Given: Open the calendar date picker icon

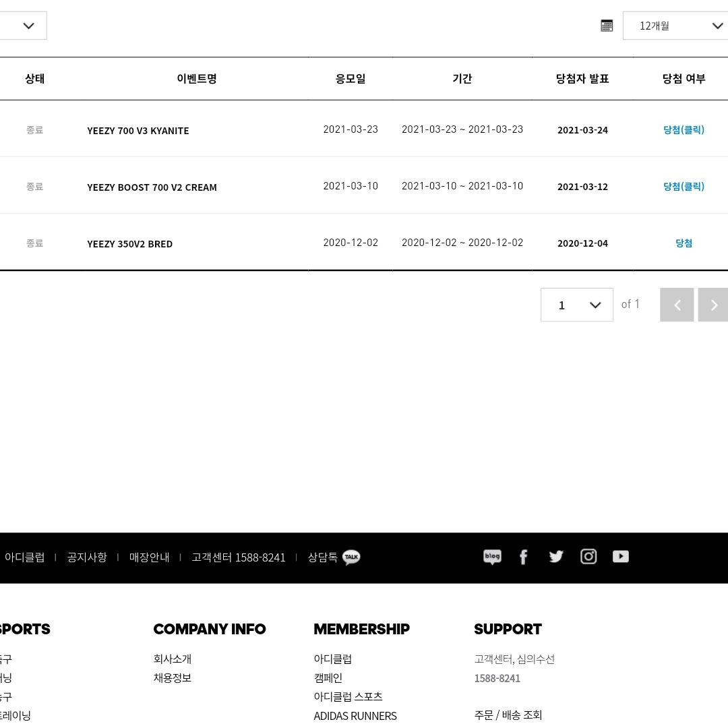Looking at the screenshot, I should point(607,26).
